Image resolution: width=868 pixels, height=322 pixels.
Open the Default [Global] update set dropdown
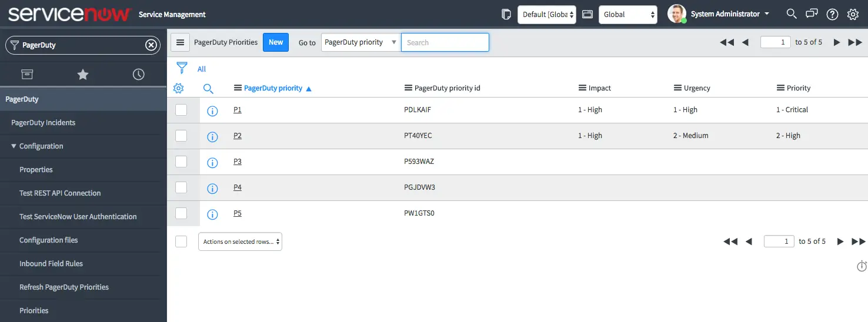click(x=546, y=14)
